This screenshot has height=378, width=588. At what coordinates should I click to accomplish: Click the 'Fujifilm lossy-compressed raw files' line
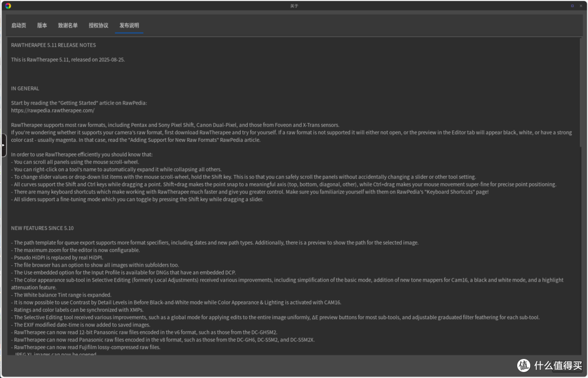[x=85, y=348]
